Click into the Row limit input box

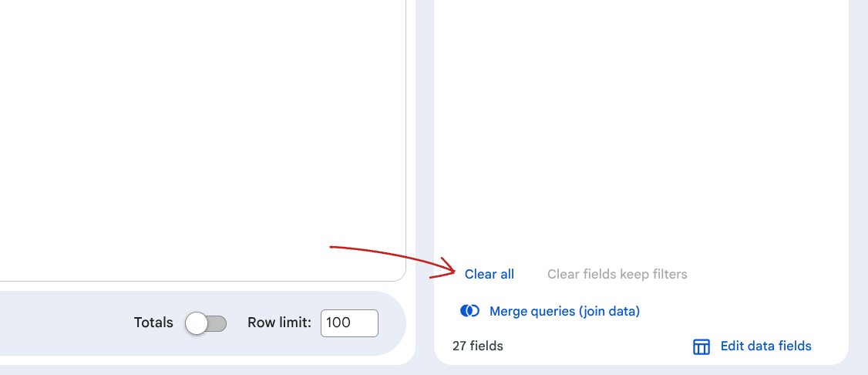click(x=349, y=323)
